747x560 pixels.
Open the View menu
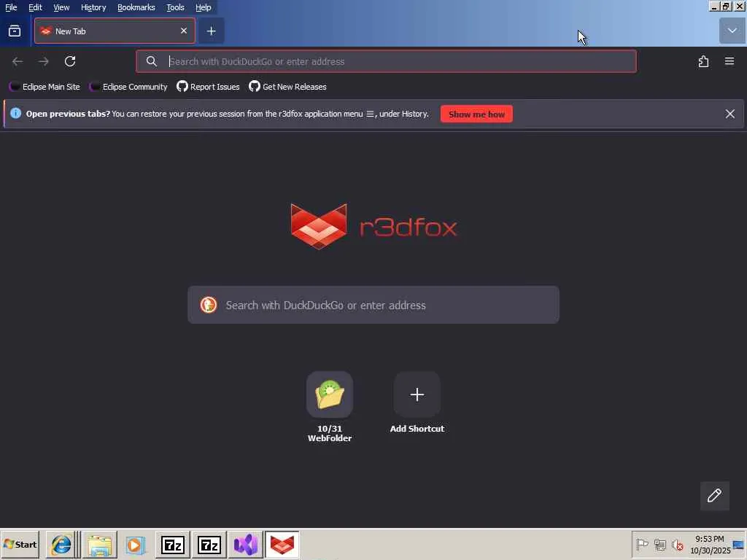pyautogui.click(x=61, y=7)
